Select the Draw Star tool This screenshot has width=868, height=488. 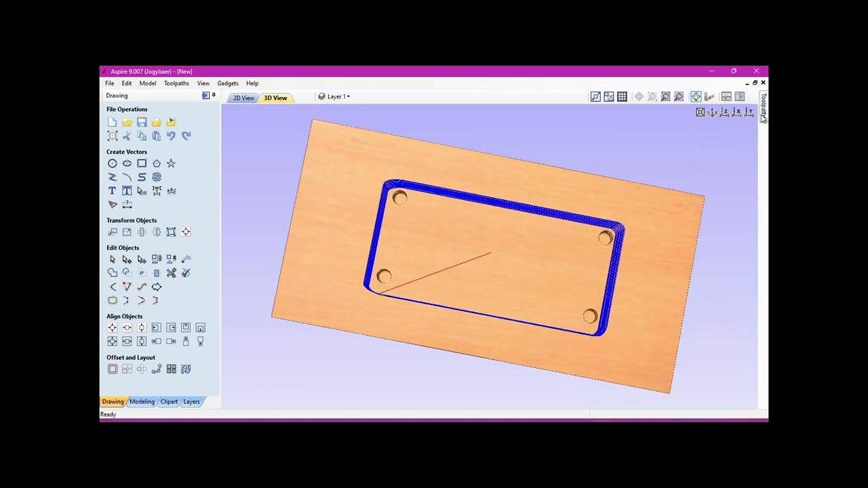[x=171, y=163]
